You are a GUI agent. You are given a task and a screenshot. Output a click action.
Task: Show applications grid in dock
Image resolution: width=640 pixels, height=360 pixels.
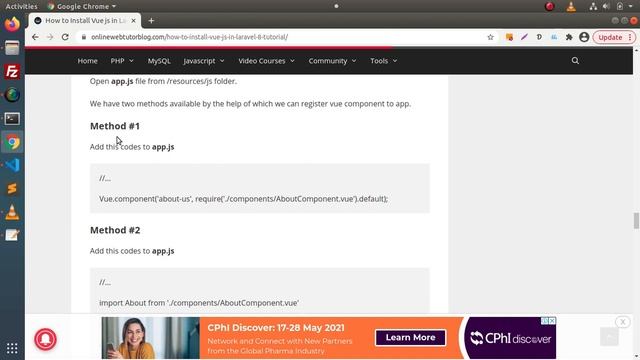click(12, 348)
